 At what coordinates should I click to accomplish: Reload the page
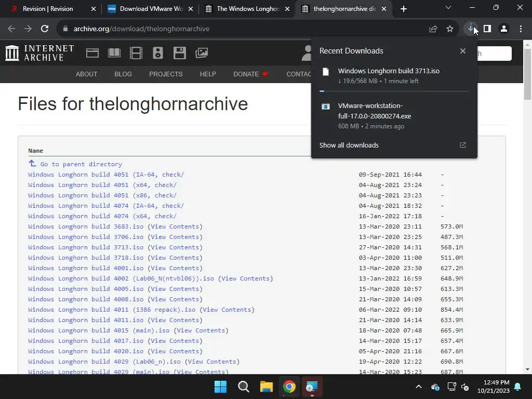45,29
